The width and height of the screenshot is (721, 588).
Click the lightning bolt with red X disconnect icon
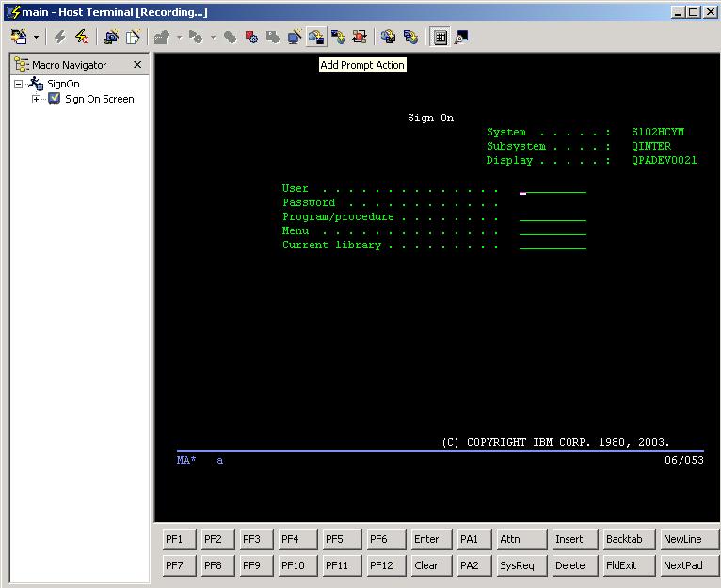pyautogui.click(x=82, y=37)
